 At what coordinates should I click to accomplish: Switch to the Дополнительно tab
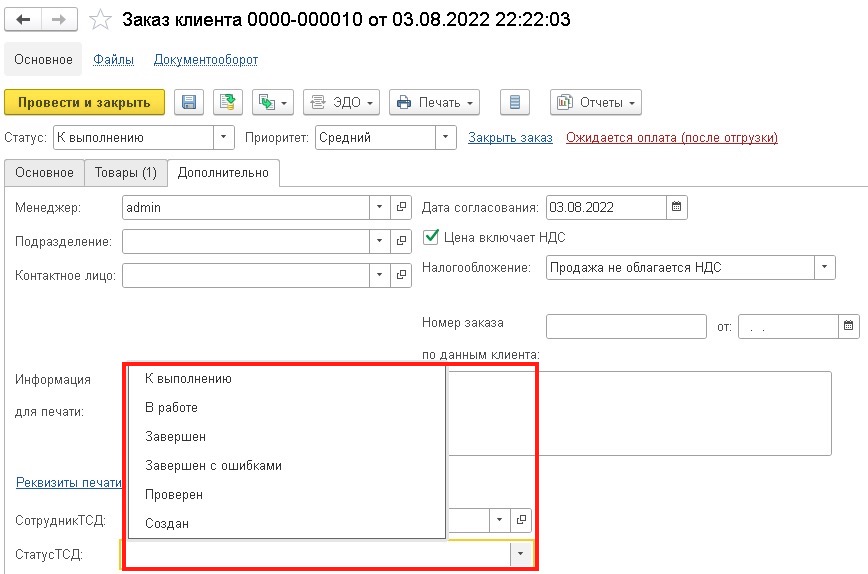tap(223, 173)
